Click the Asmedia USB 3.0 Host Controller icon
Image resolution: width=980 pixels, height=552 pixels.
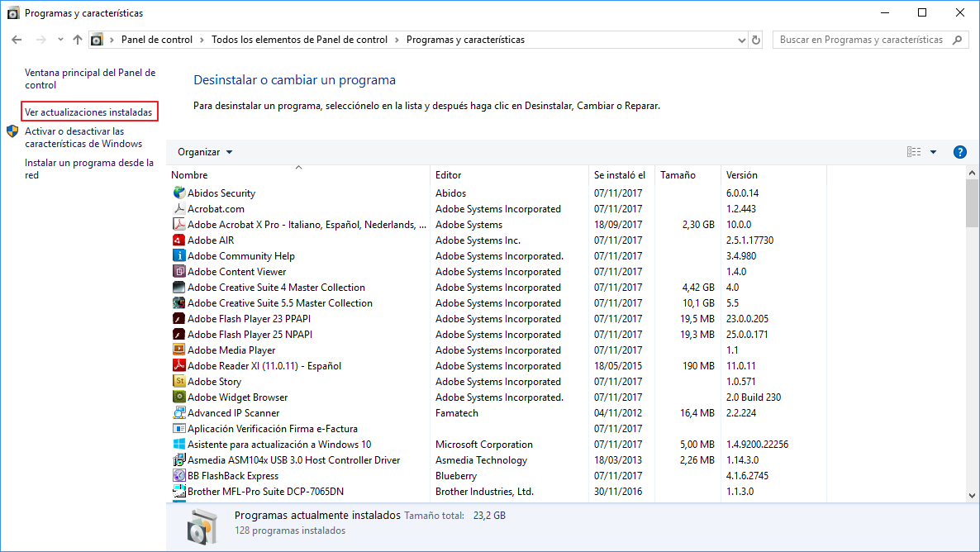click(x=178, y=459)
